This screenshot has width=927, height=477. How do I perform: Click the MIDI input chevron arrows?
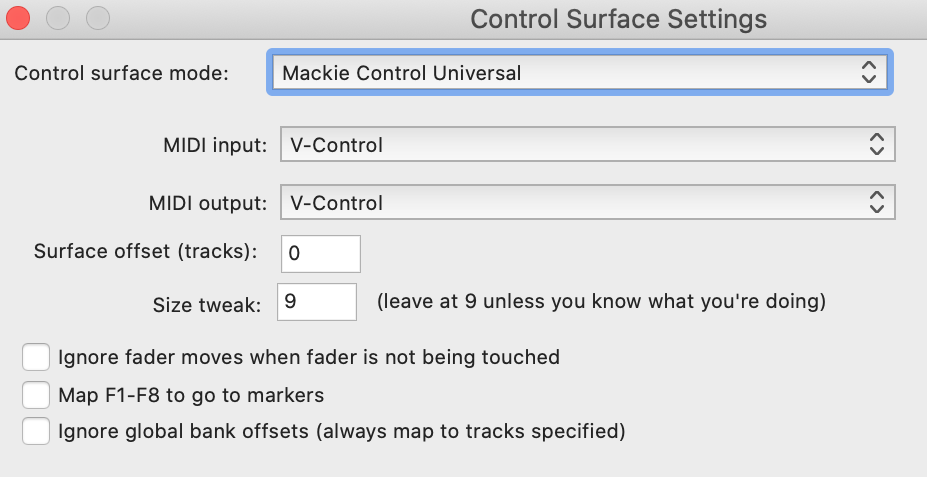(x=876, y=144)
